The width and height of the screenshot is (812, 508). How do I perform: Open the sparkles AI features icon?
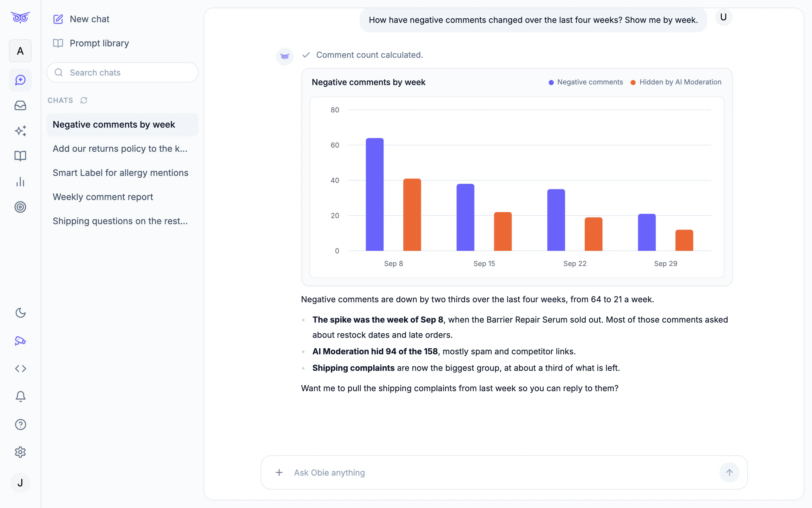20,131
